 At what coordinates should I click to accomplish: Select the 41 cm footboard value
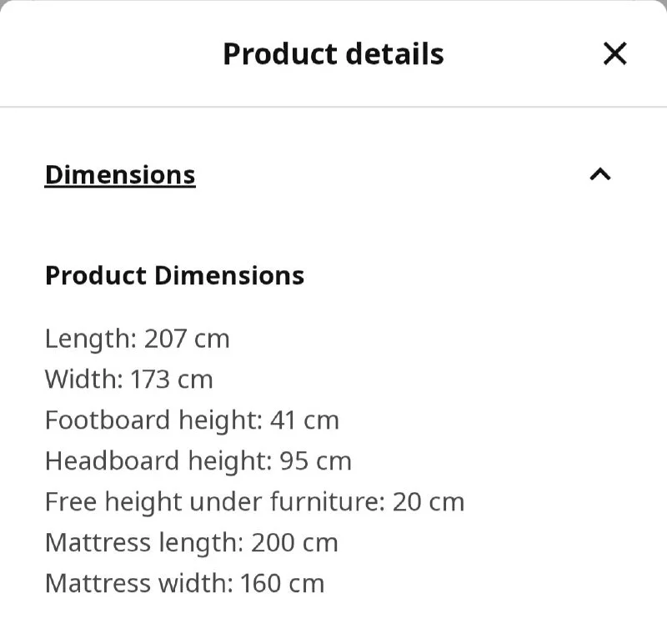point(304,420)
